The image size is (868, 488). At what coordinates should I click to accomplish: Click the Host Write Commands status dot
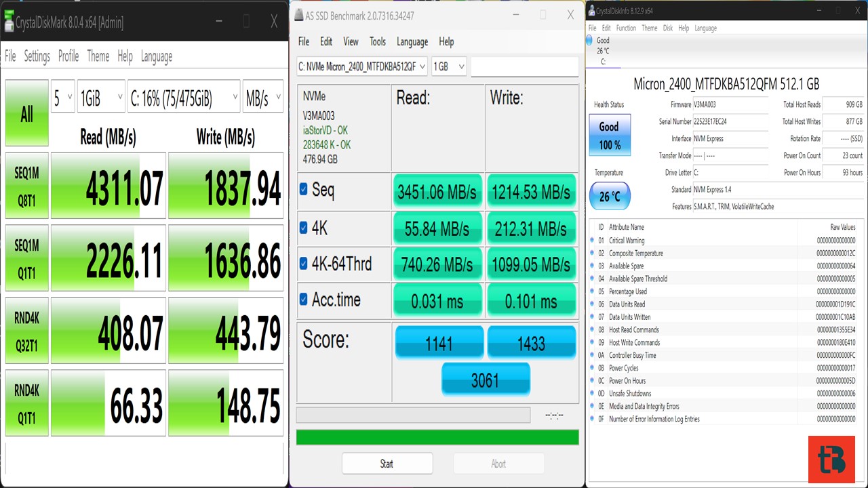pos(593,342)
